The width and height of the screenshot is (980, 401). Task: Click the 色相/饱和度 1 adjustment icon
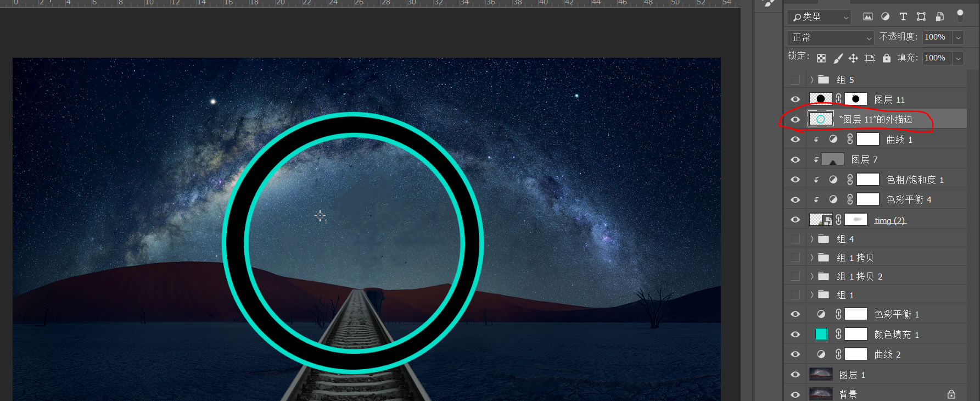833,180
